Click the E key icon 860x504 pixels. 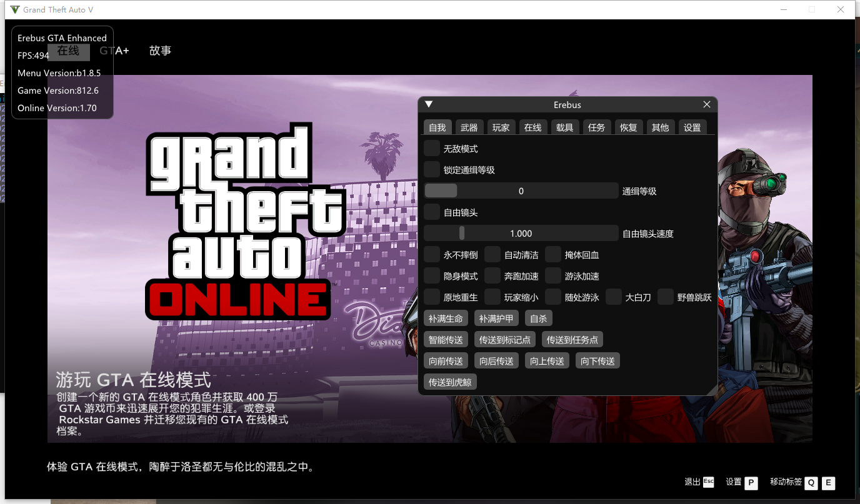point(828,483)
